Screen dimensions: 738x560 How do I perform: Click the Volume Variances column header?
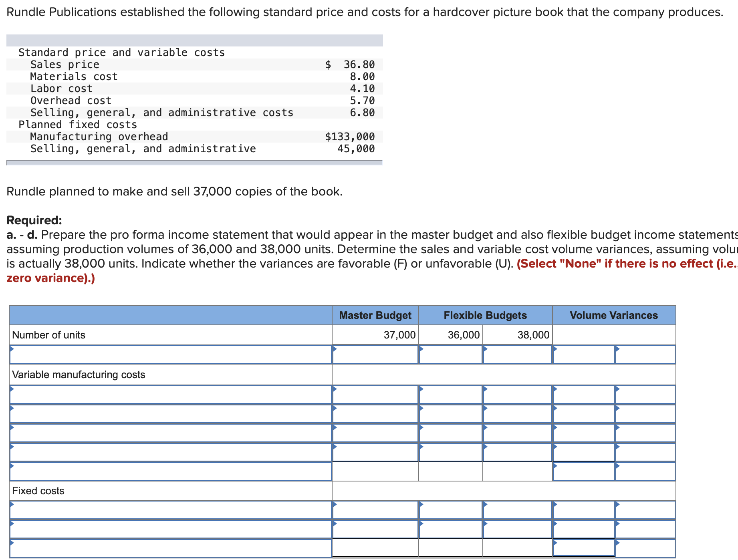(x=614, y=315)
